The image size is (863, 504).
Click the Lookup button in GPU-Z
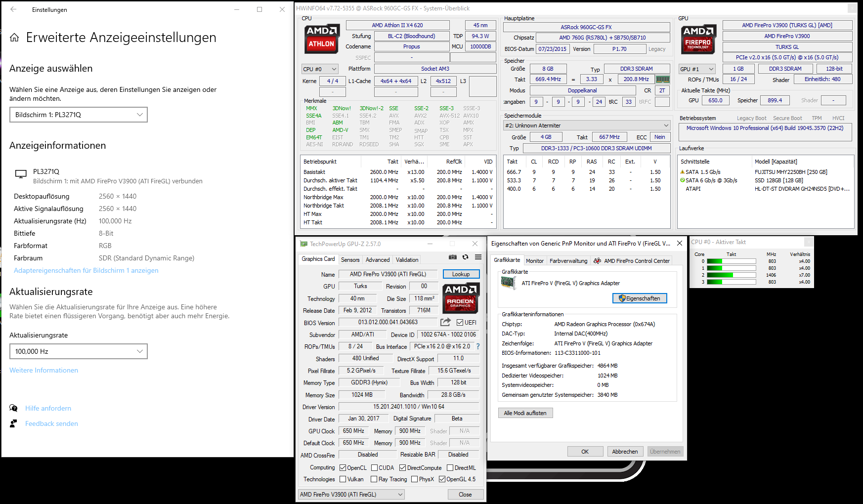(x=461, y=274)
